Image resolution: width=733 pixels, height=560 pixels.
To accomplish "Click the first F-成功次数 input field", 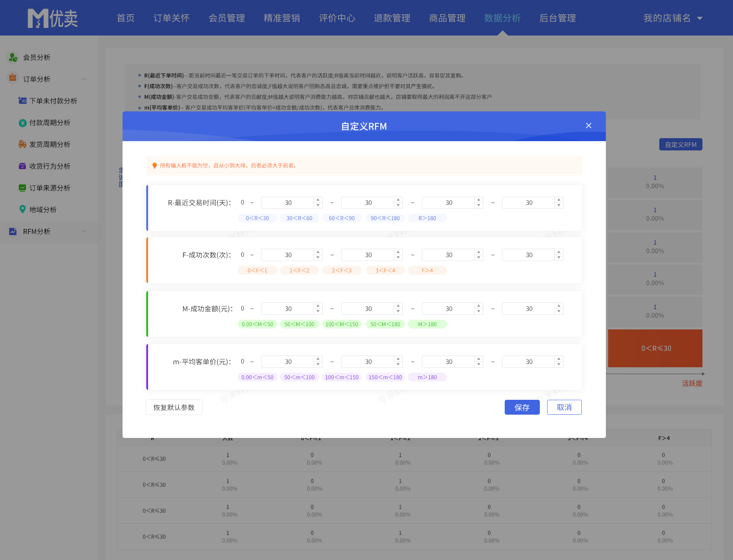I will 287,255.
